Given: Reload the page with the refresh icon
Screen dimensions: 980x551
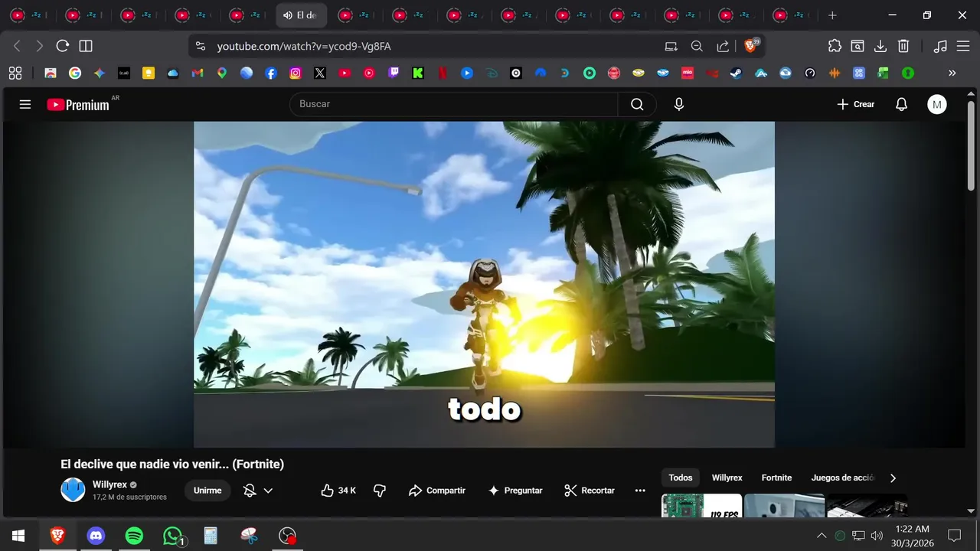Looking at the screenshot, I should 63,46.
